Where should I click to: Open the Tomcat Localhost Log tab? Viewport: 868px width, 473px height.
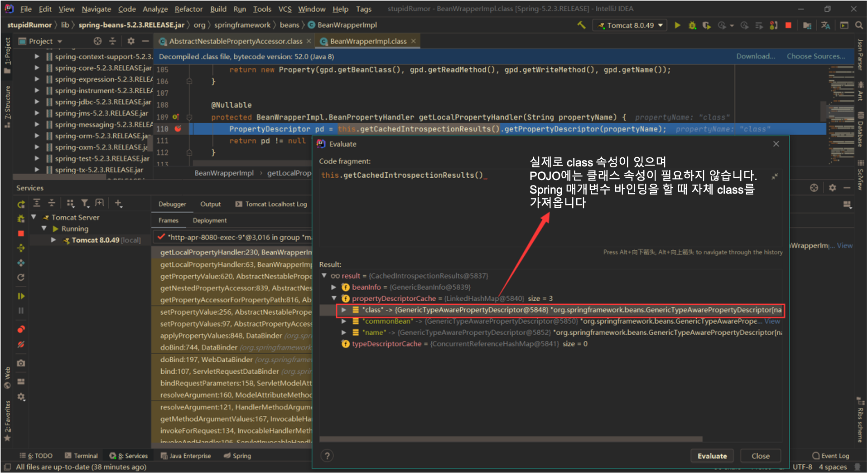click(x=272, y=204)
